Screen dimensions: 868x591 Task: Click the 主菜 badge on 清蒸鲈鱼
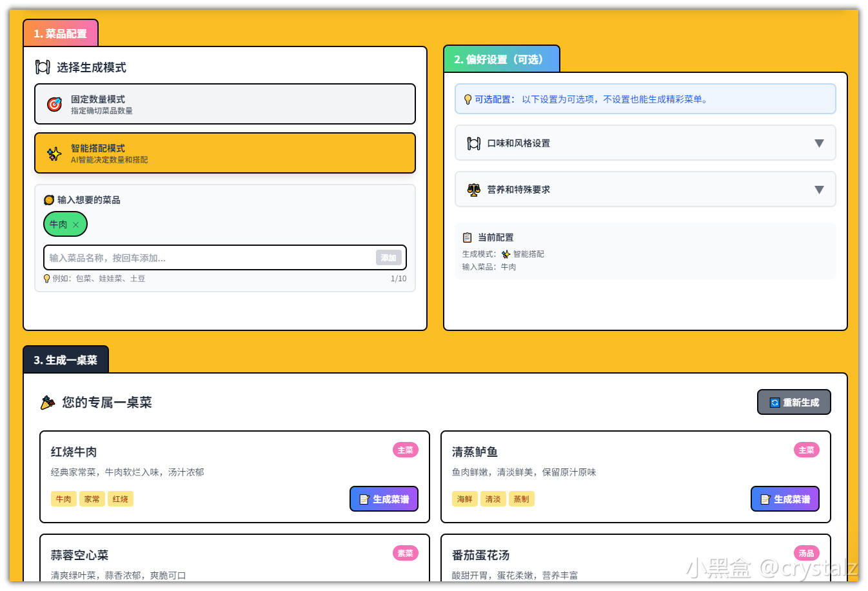[807, 450]
